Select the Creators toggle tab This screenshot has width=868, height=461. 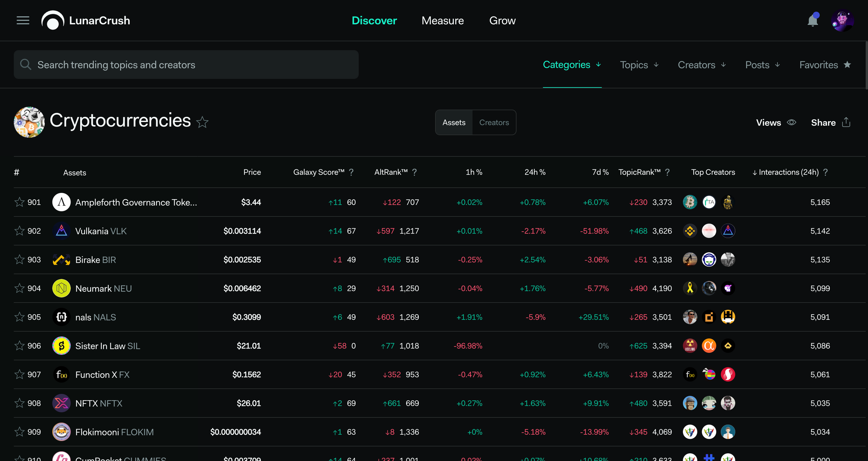coord(494,122)
